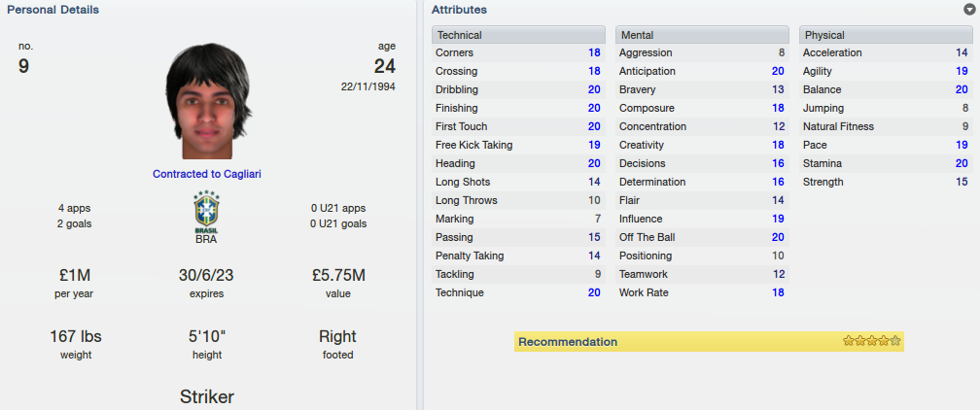Select the Strength attribute row
This screenshot has width=980, height=410.
pos(886,182)
